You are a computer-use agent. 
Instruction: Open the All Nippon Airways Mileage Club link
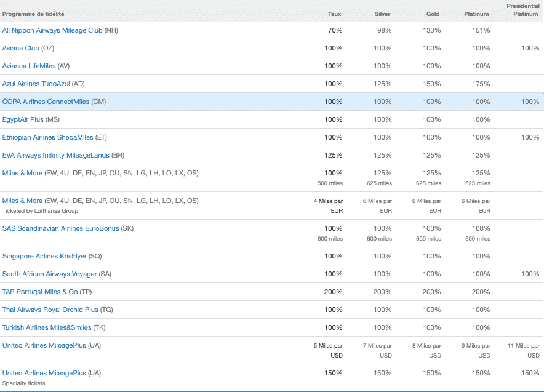coord(52,30)
